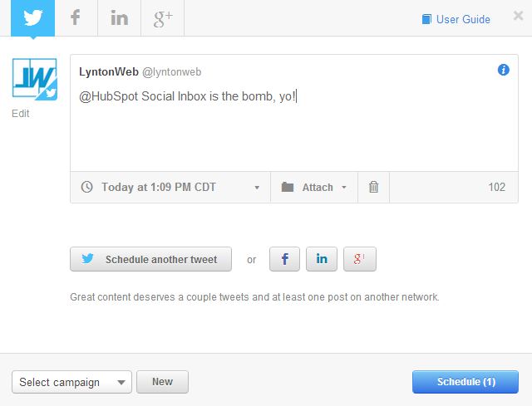Click the blue info icon

click(x=504, y=70)
